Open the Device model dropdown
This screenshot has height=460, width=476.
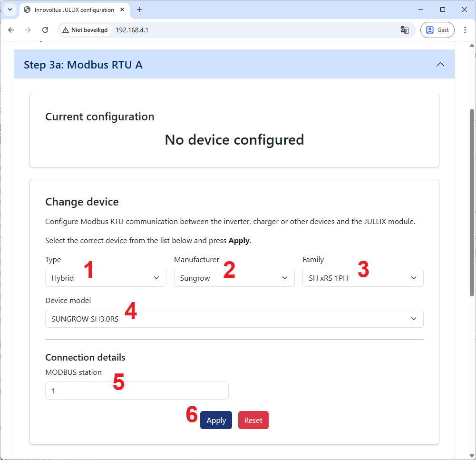[234, 319]
